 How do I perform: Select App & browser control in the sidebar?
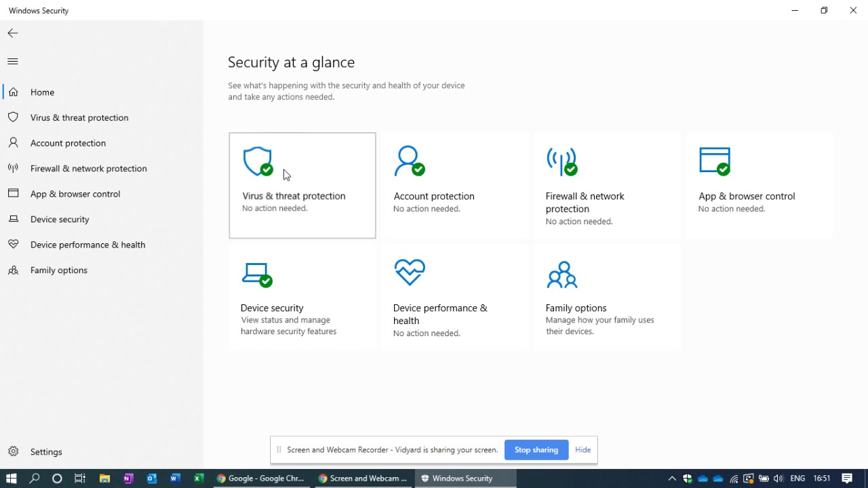pyautogui.click(x=102, y=194)
